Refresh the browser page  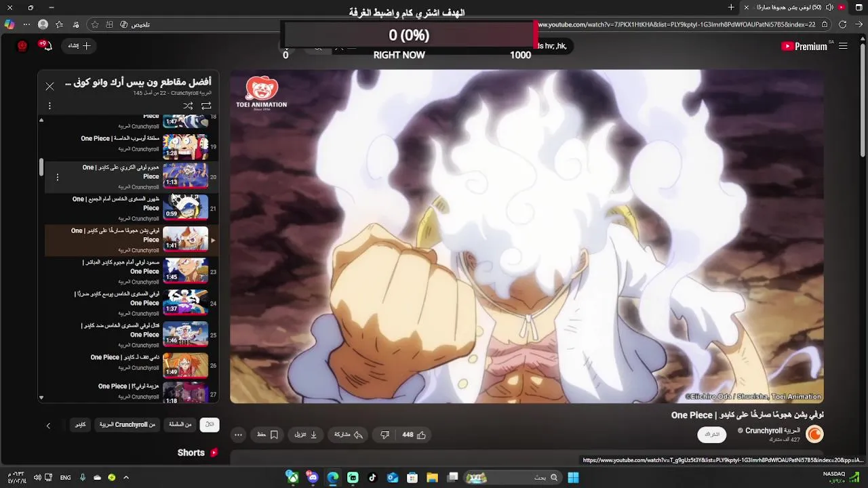click(842, 24)
